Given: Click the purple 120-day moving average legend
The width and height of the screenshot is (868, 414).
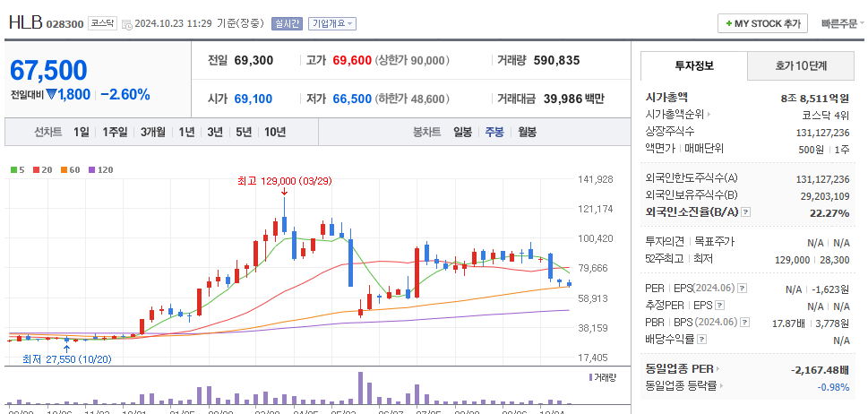Looking at the screenshot, I should pyautogui.click(x=100, y=170).
